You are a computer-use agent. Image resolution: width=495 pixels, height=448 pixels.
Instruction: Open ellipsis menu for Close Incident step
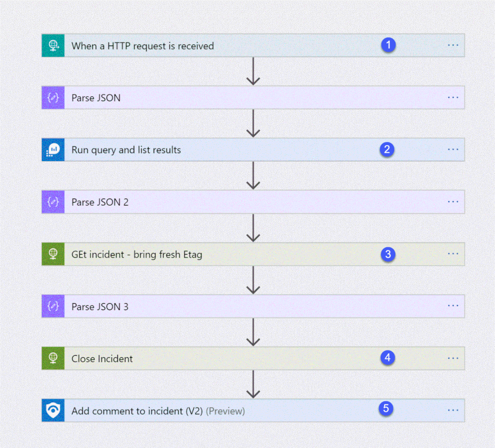[x=453, y=358]
